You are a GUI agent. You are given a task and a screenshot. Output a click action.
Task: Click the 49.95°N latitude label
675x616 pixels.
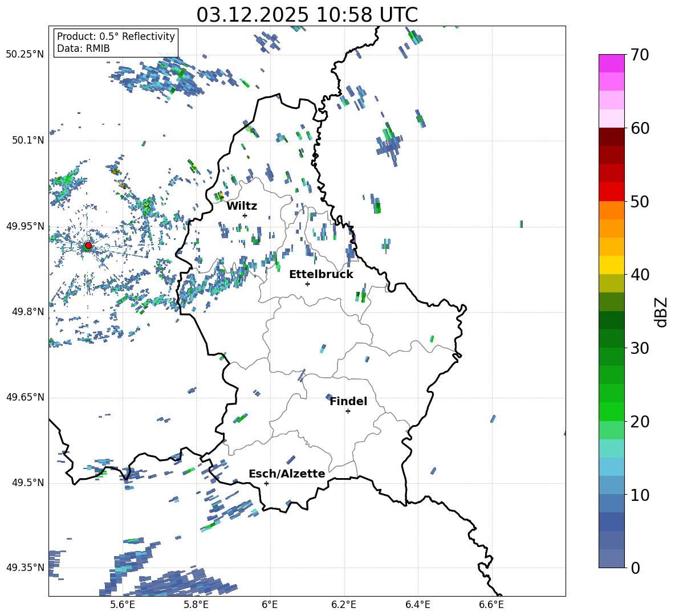(25, 226)
